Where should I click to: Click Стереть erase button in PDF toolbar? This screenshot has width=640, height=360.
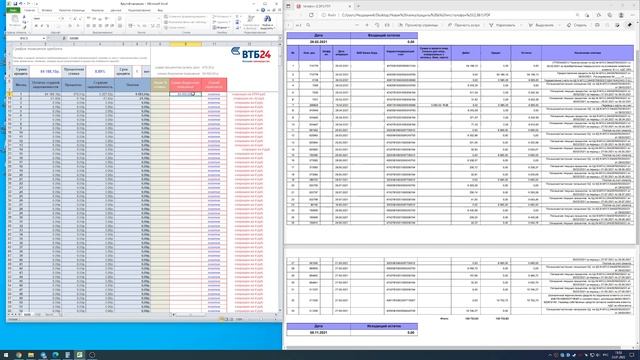pos(576,25)
